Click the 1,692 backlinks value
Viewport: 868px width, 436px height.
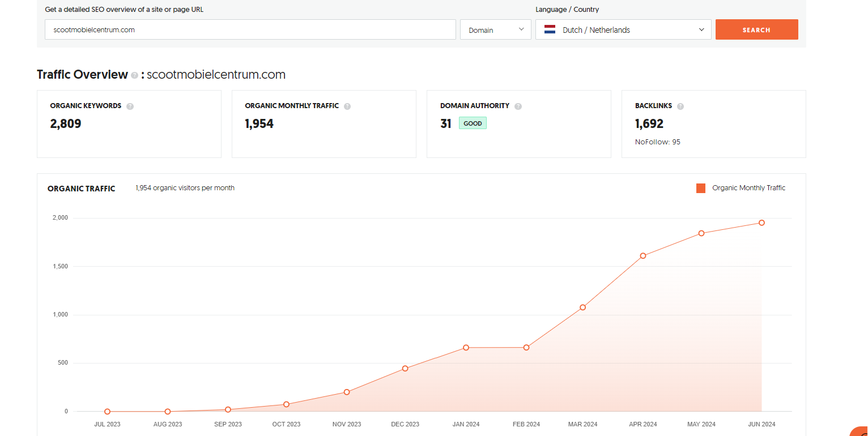click(649, 123)
